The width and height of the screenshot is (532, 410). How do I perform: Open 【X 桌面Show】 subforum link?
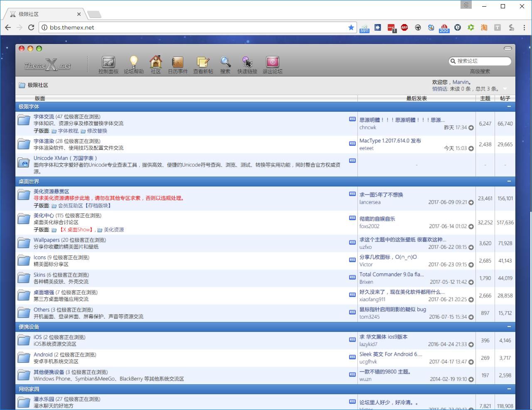[x=76, y=230]
